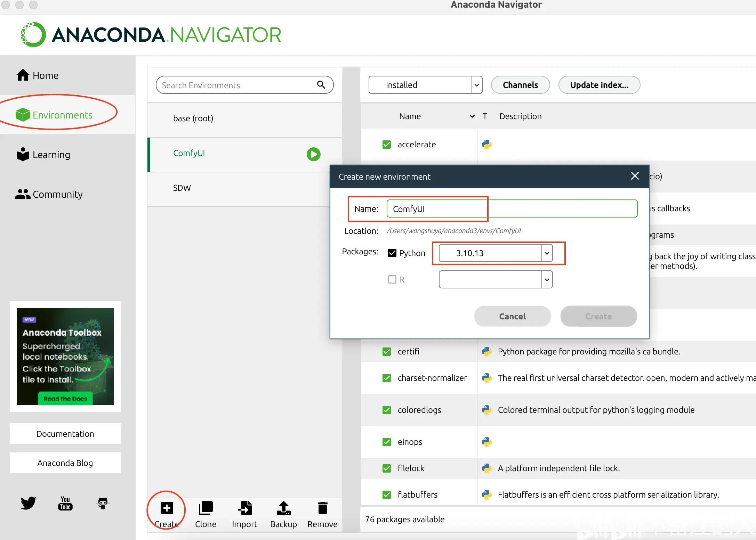This screenshot has height=540, width=756.
Task: Open the Anaconda Blog link
Action: click(65, 463)
